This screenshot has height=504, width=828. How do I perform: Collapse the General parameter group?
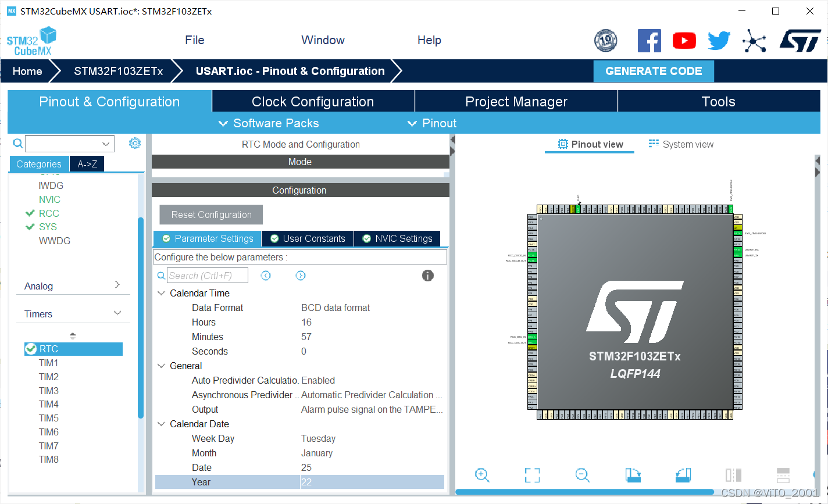coord(162,366)
